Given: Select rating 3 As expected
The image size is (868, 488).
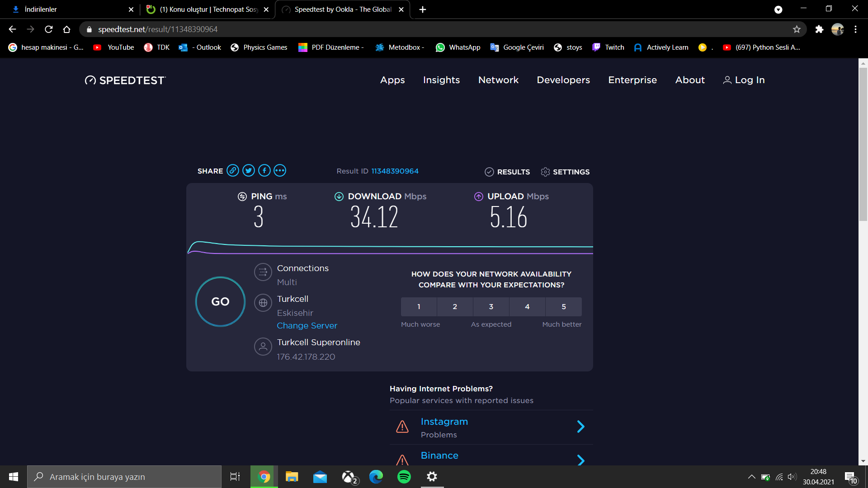Looking at the screenshot, I should point(491,307).
